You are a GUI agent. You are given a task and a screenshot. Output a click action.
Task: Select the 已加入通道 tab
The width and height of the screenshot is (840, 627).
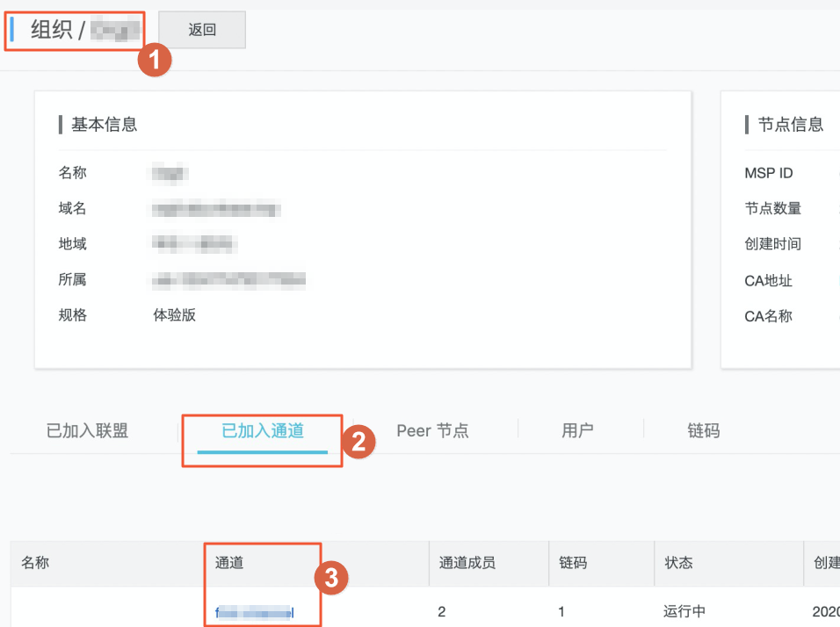pyautogui.click(x=261, y=430)
